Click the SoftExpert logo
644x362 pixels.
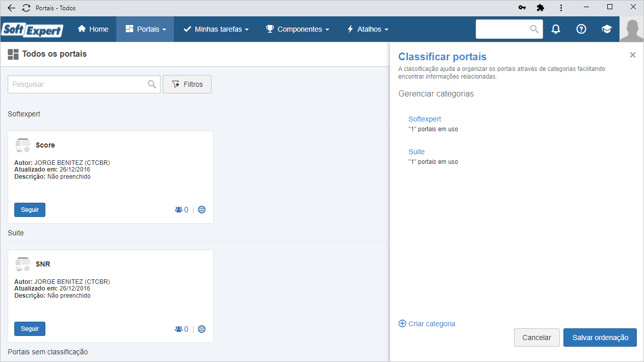point(32,30)
